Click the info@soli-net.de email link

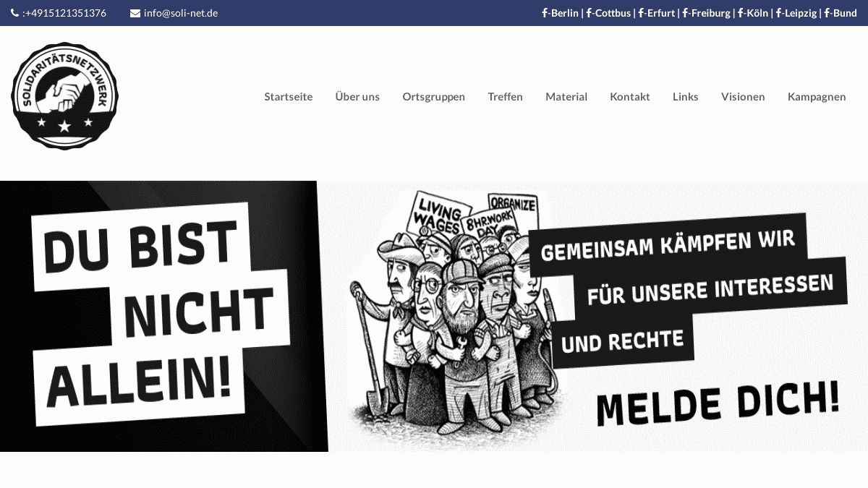click(x=181, y=13)
